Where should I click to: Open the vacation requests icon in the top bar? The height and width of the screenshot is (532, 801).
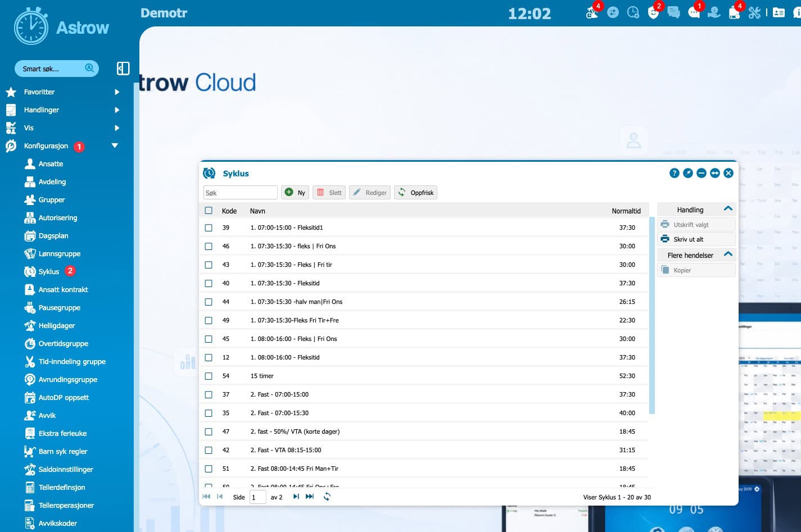click(591, 12)
